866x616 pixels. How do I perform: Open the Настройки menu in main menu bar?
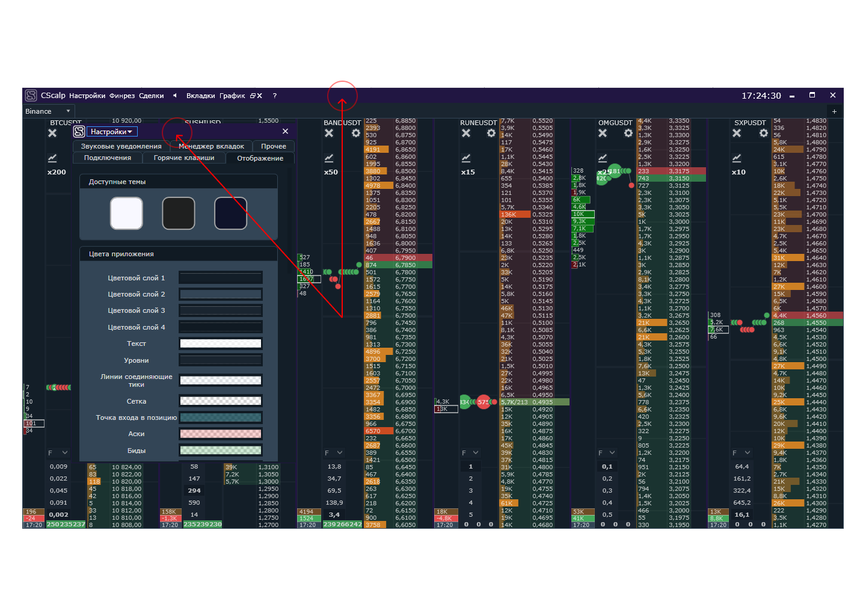87,96
